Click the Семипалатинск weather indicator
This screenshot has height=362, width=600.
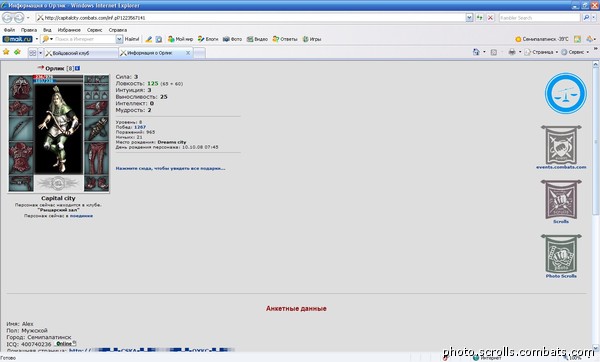(x=541, y=39)
